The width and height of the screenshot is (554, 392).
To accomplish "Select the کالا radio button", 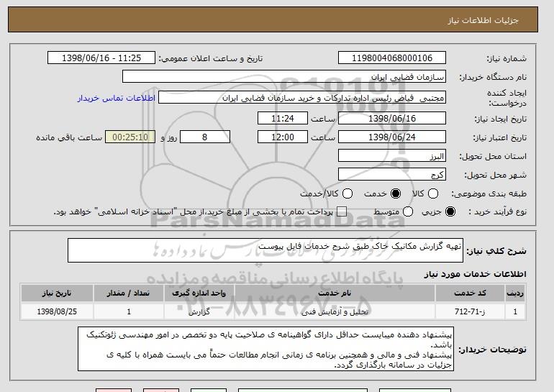I will (x=433, y=193).
